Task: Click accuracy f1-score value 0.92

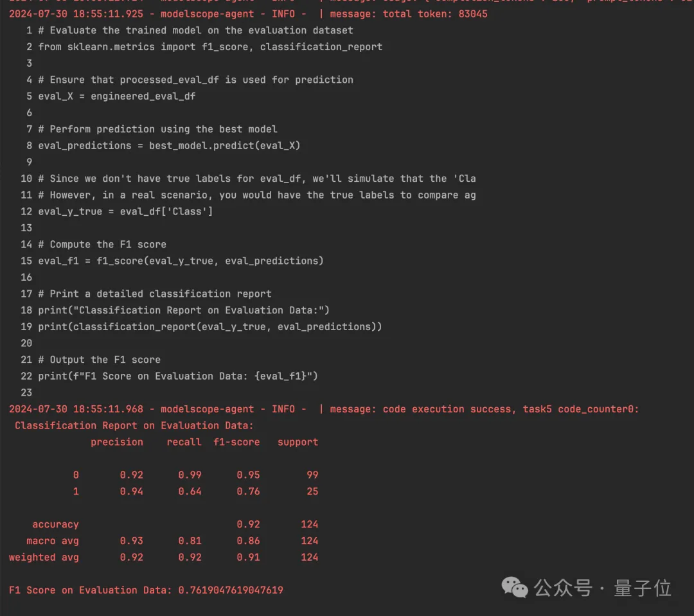Action: tap(248, 524)
